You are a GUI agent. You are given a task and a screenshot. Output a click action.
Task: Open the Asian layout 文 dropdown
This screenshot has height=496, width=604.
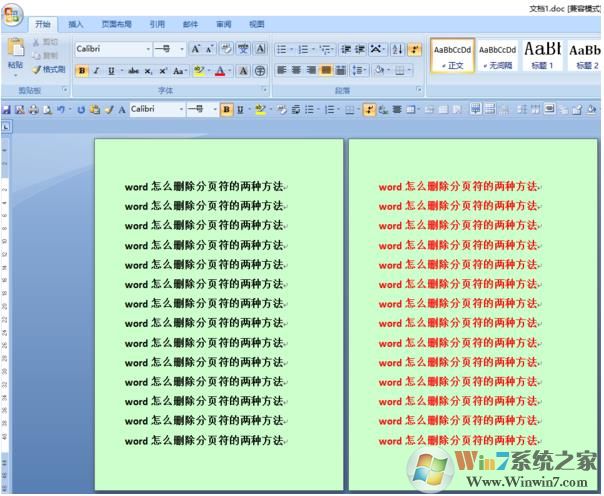click(x=377, y=49)
